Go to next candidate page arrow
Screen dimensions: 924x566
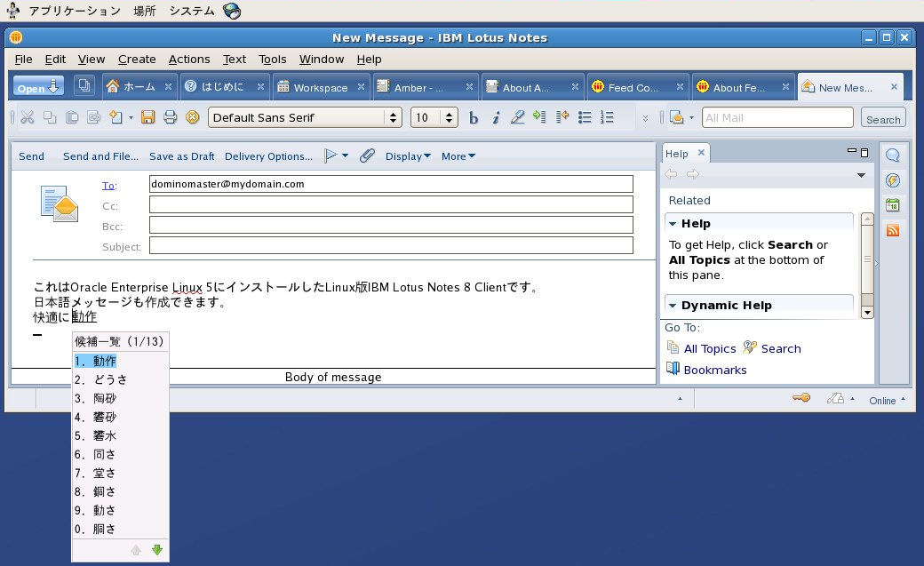point(156,549)
